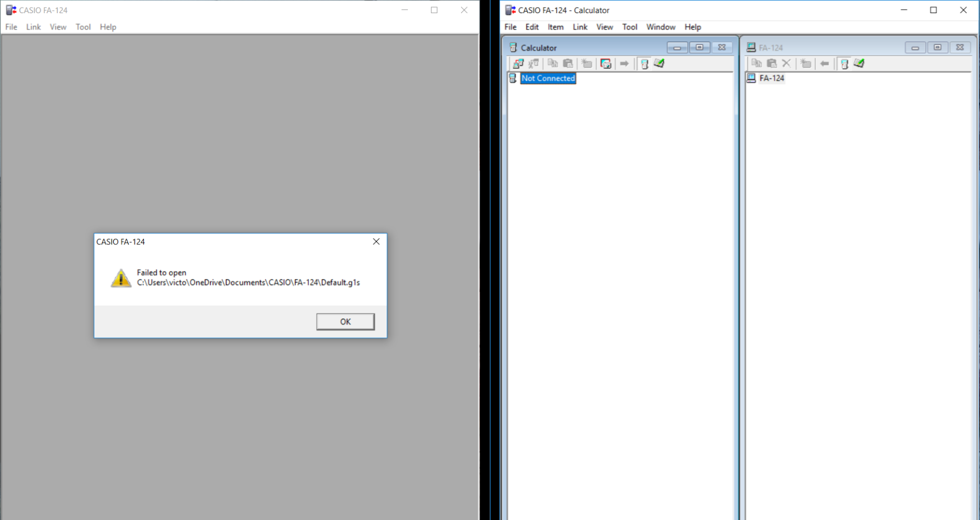Click the Copy icon in Calculator pane toolbar
Screen dimensions: 980x520
(x=552, y=64)
